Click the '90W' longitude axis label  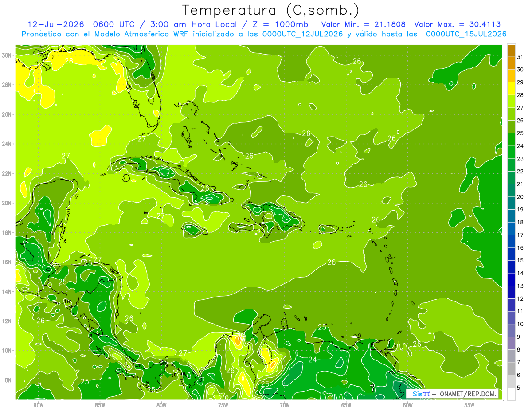[38, 406]
